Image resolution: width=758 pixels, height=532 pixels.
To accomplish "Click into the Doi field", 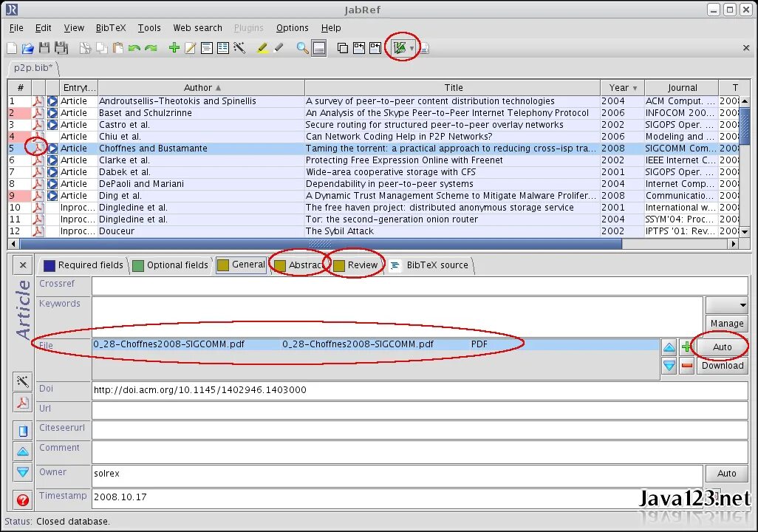I will (x=420, y=390).
